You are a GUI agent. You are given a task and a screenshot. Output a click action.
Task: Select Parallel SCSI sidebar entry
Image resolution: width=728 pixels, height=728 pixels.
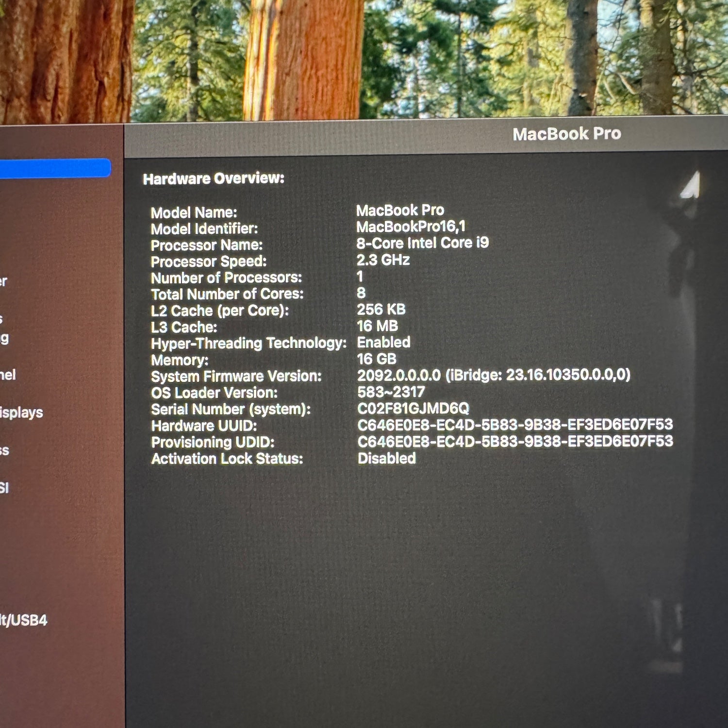tap(4, 488)
